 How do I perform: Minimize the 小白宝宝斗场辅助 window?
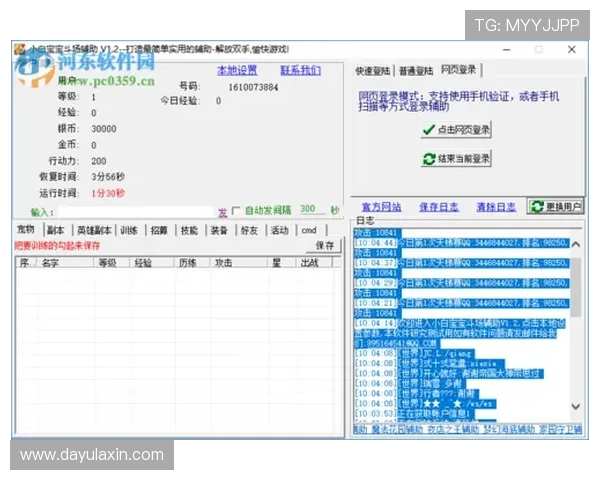[x=507, y=49]
